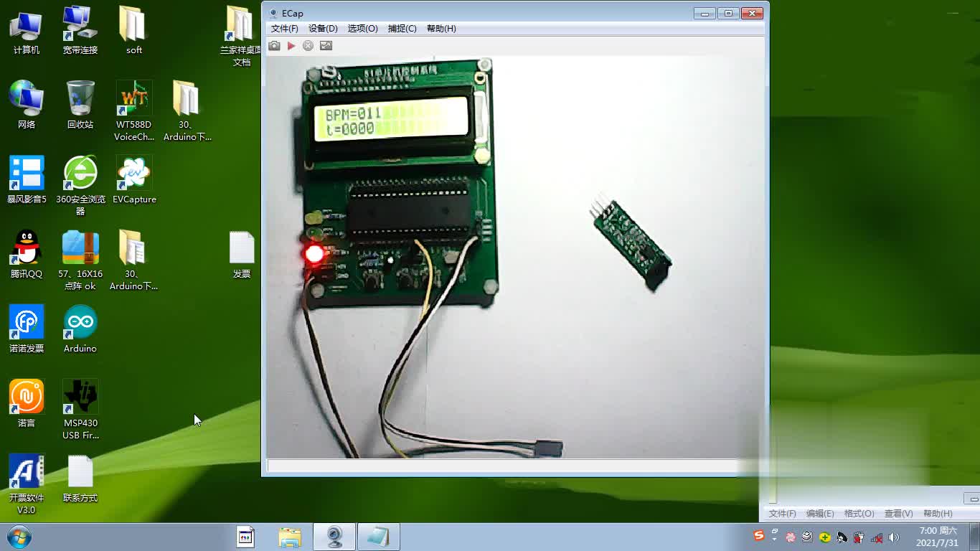Open the 30、Arduino下 folder beside the archive
Screen dimensions: 980x551
133,260
